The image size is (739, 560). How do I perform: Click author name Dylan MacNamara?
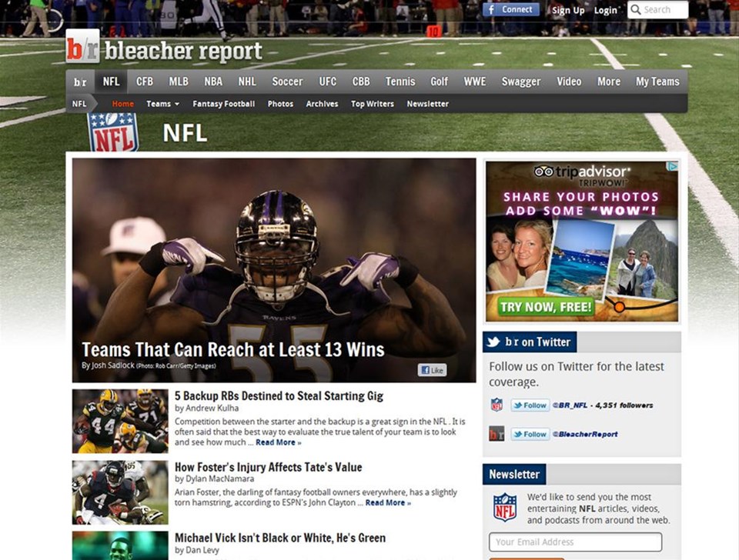(219, 479)
